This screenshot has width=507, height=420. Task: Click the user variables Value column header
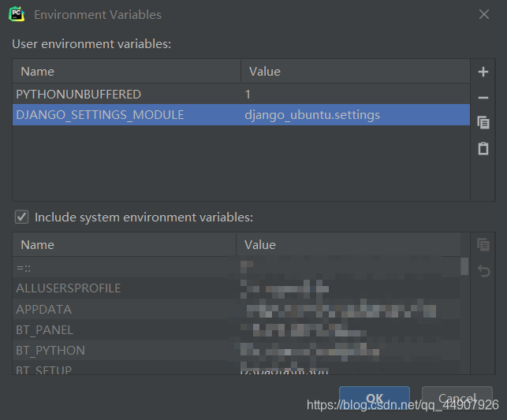pyautogui.click(x=355, y=71)
